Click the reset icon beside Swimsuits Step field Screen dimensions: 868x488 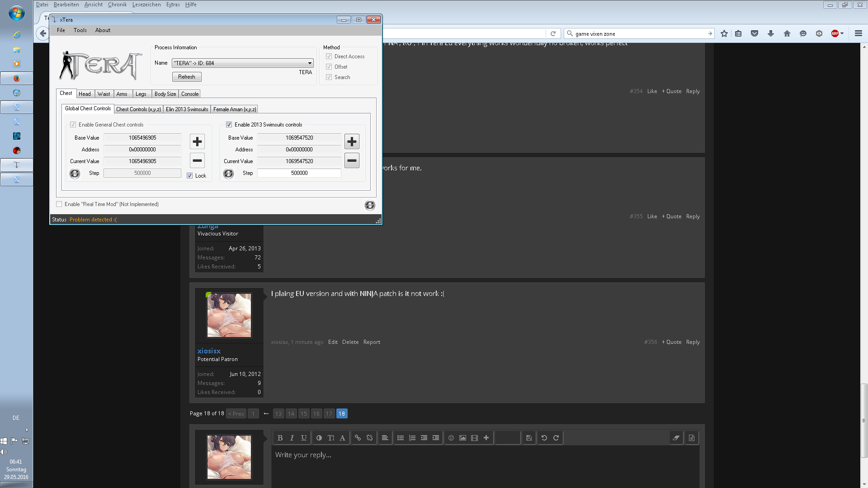coord(228,174)
